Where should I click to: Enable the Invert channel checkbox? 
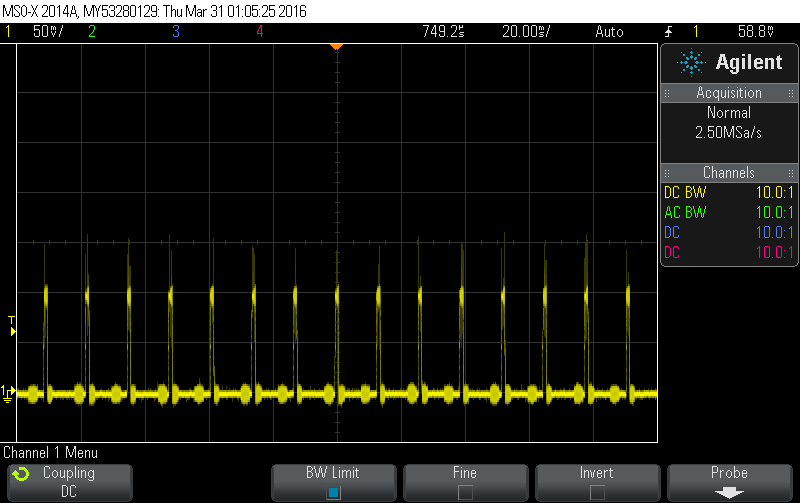click(x=597, y=493)
